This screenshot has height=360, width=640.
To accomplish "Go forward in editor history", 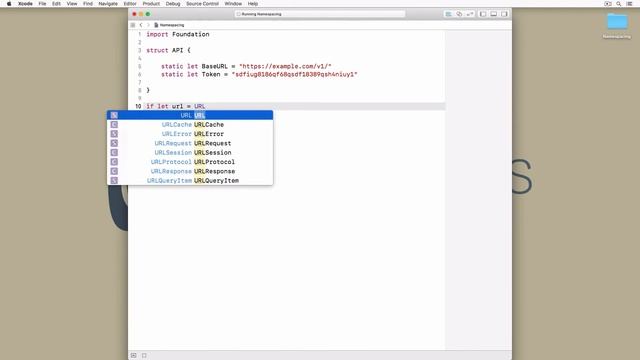I will click(x=148, y=25).
